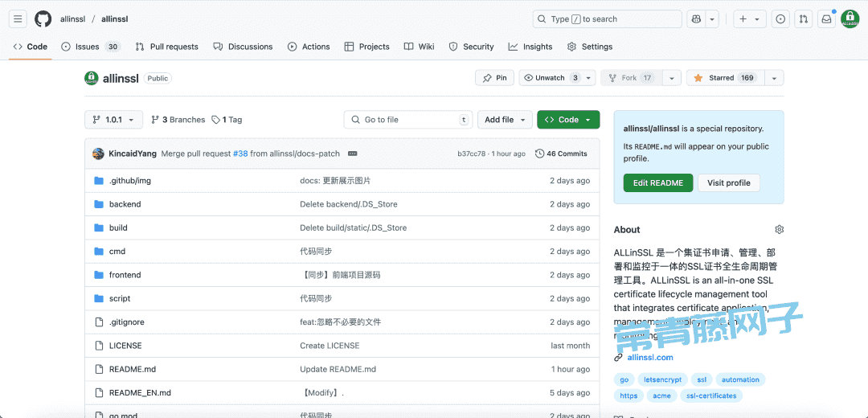Viewport: 868px width, 418px height.
Task: Expand the Fork dropdown arrow
Action: point(671,78)
